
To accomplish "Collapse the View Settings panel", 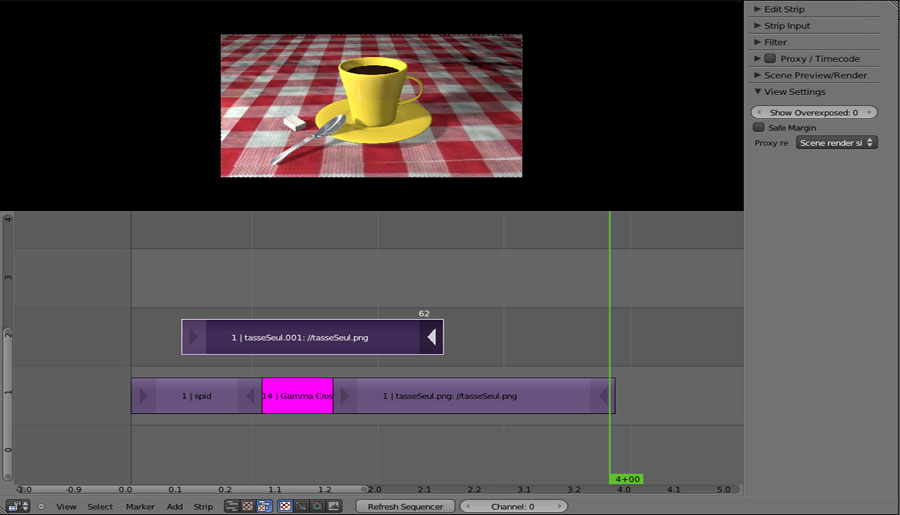I will coord(794,92).
